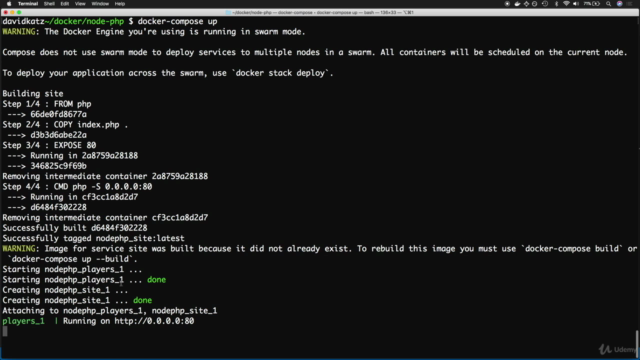Click the round recording status menu bar icon
The width and height of the screenshot is (640, 360).
point(507,4)
